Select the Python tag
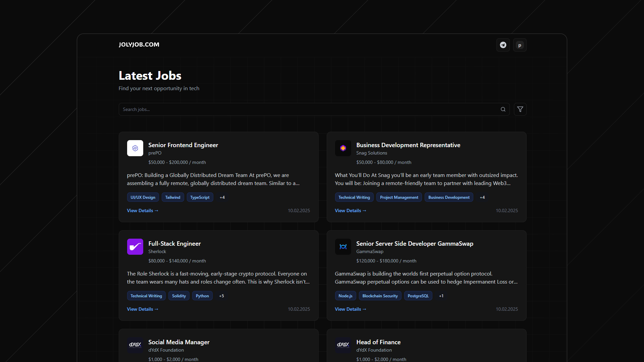The height and width of the screenshot is (362, 644). point(202,296)
